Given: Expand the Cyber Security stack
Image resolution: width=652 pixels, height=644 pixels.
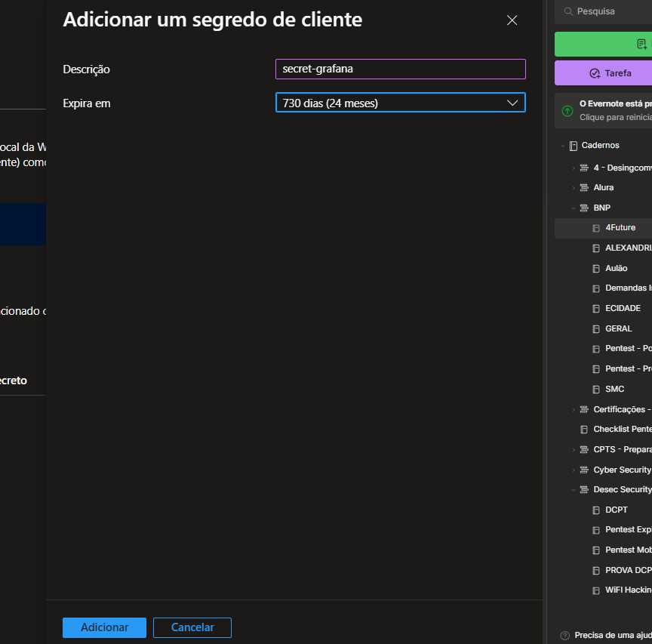Looking at the screenshot, I should [574, 470].
